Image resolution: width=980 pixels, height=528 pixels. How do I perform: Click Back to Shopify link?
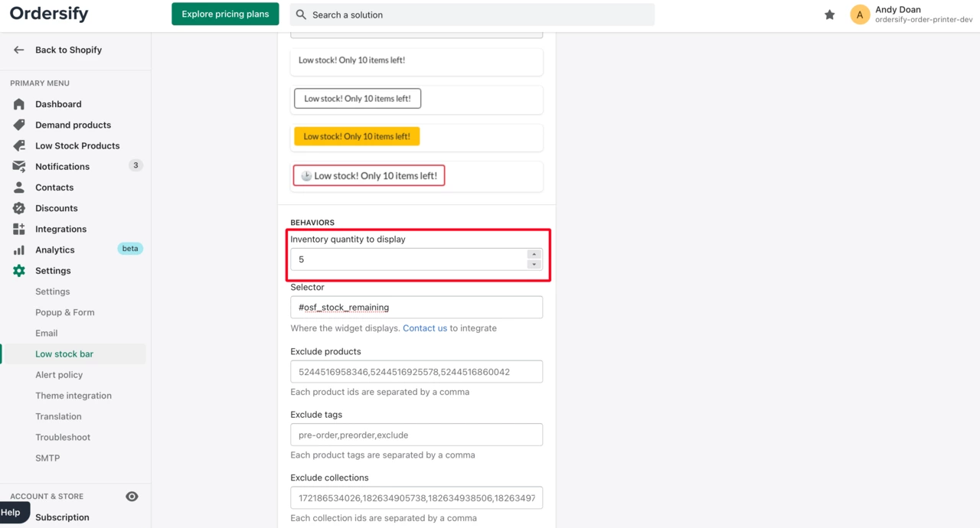coord(68,50)
